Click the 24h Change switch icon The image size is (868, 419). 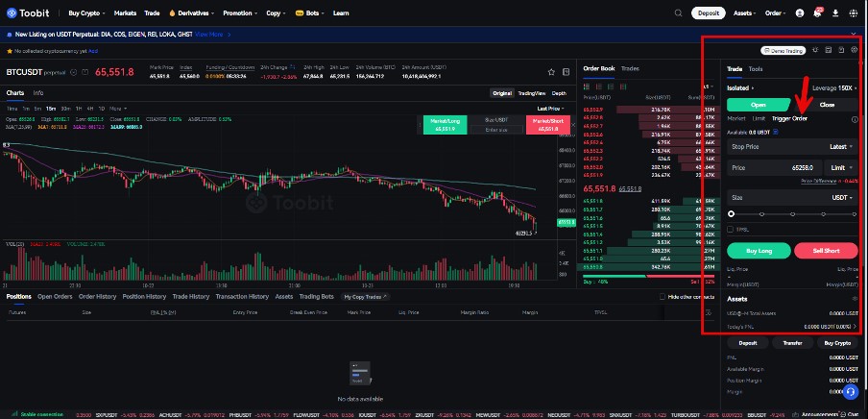[292, 67]
